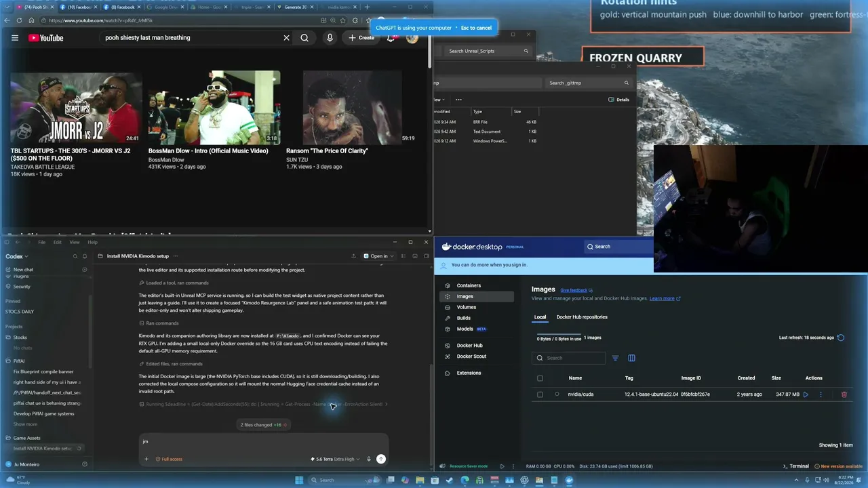Open the Docker table column settings
The width and height of the screenshot is (868, 488).
[x=631, y=358]
